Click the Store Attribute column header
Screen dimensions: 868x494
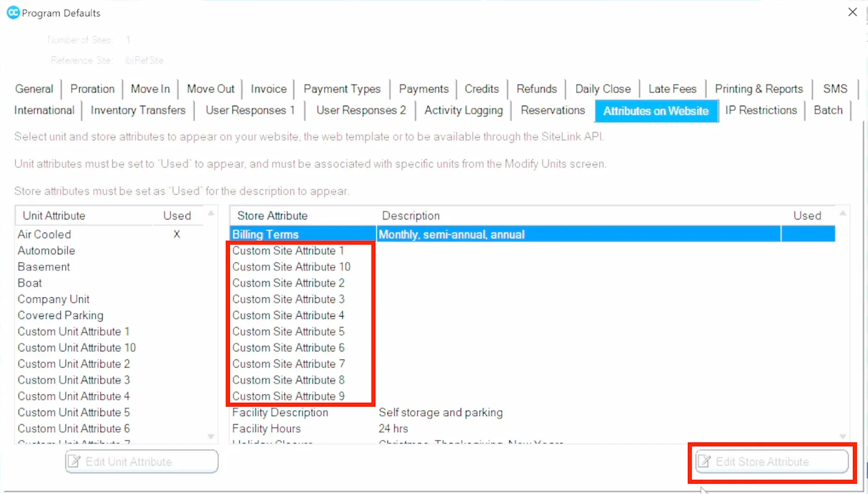pos(272,216)
